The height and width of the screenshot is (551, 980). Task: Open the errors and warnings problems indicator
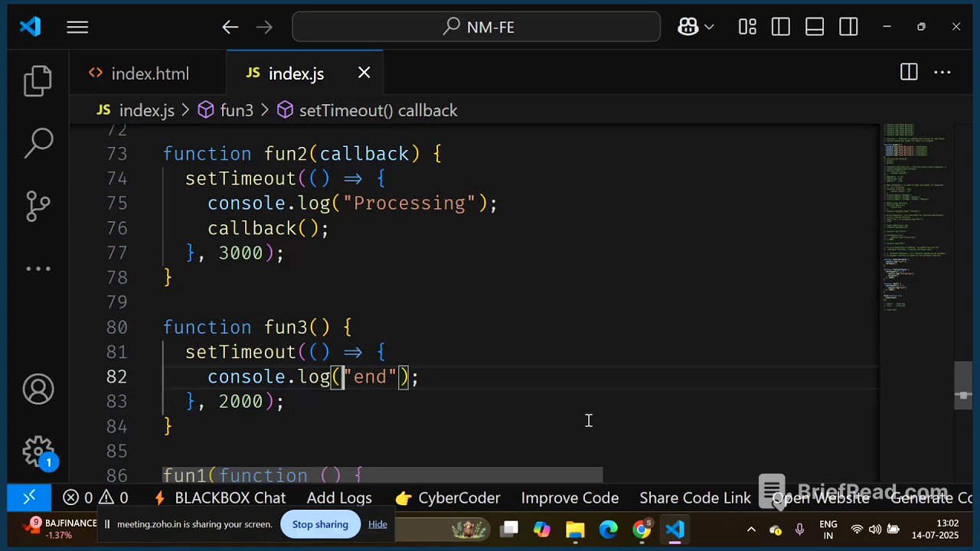click(x=96, y=497)
